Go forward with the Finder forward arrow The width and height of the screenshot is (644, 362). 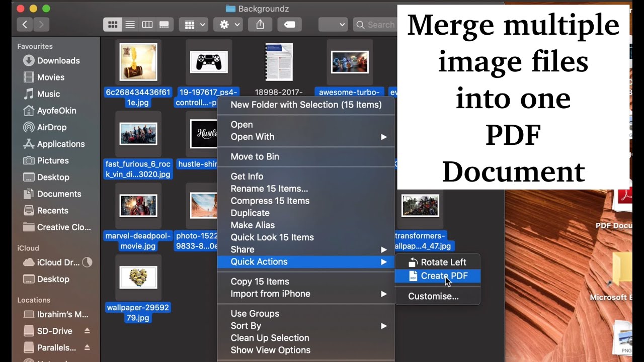41,24
